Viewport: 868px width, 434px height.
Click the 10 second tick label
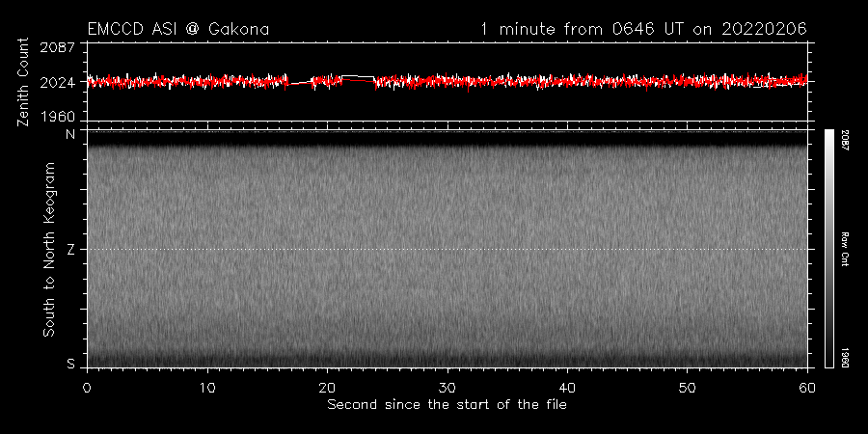(x=207, y=388)
